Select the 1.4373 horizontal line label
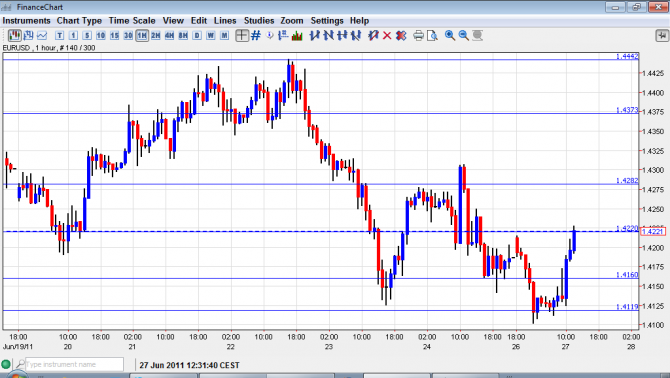 pyautogui.click(x=627, y=110)
